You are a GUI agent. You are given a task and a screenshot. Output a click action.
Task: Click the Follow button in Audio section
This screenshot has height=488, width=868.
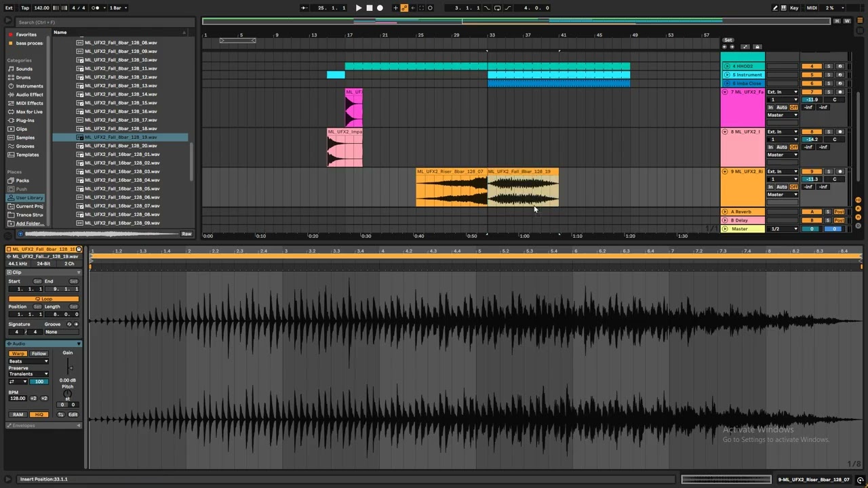pos(39,354)
